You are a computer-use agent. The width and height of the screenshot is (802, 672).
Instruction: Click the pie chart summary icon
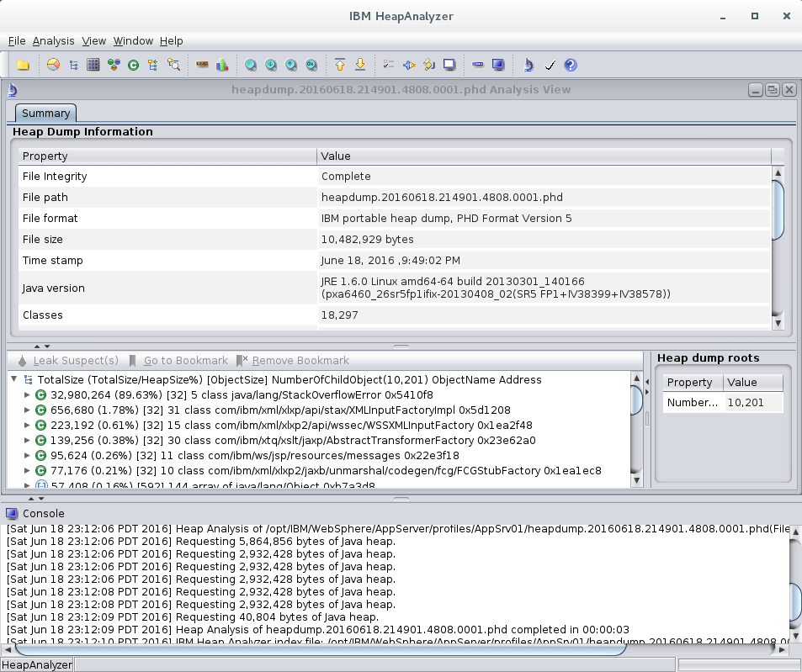point(51,65)
